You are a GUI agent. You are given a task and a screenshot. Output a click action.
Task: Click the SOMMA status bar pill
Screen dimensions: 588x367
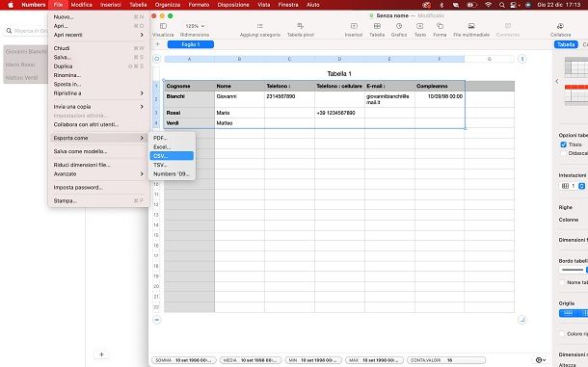(184, 360)
